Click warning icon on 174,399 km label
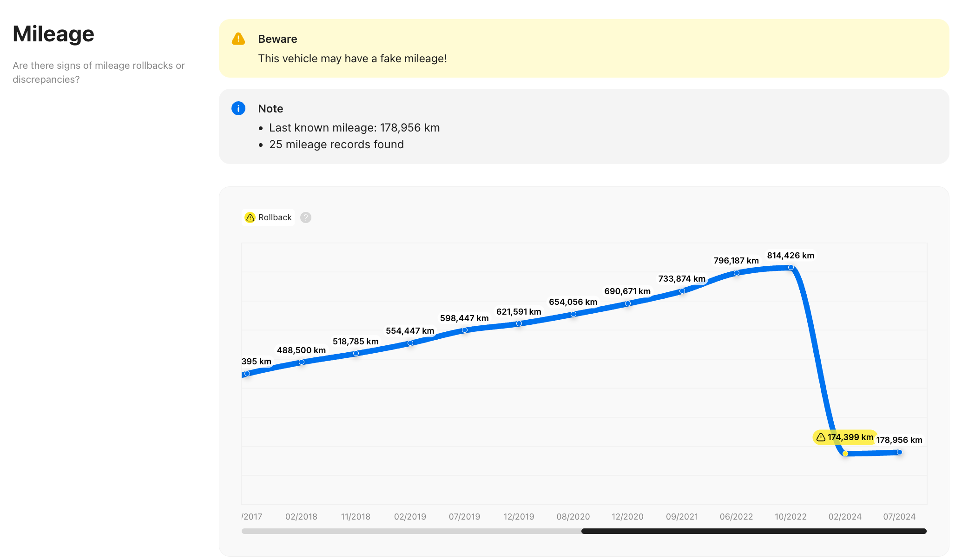 (821, 437)
